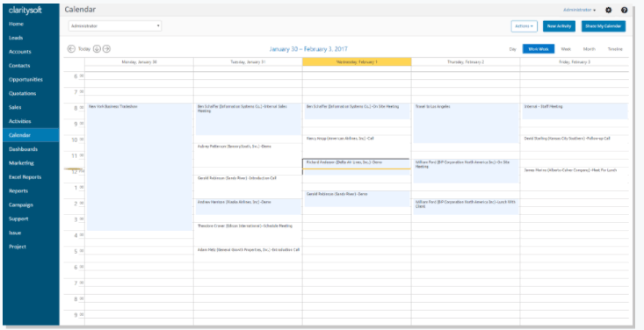Click the Claritysoft logo
644x330 pixels.
click(25, 11)
